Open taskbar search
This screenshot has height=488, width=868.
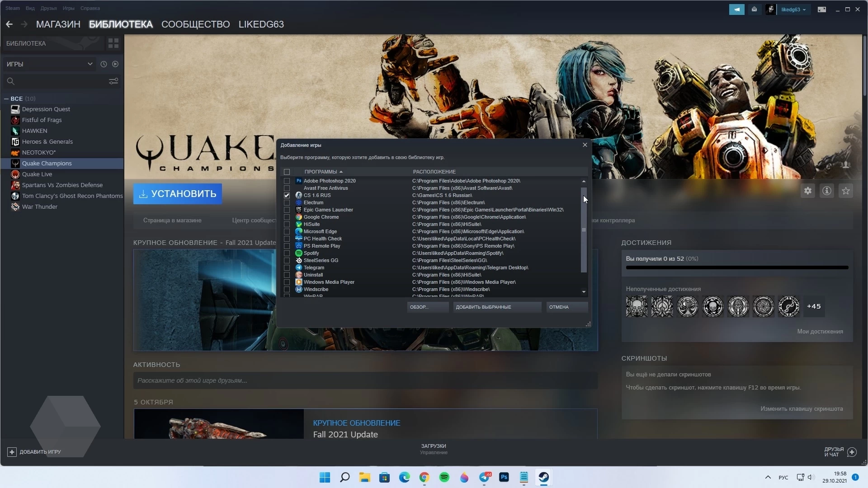345,477
